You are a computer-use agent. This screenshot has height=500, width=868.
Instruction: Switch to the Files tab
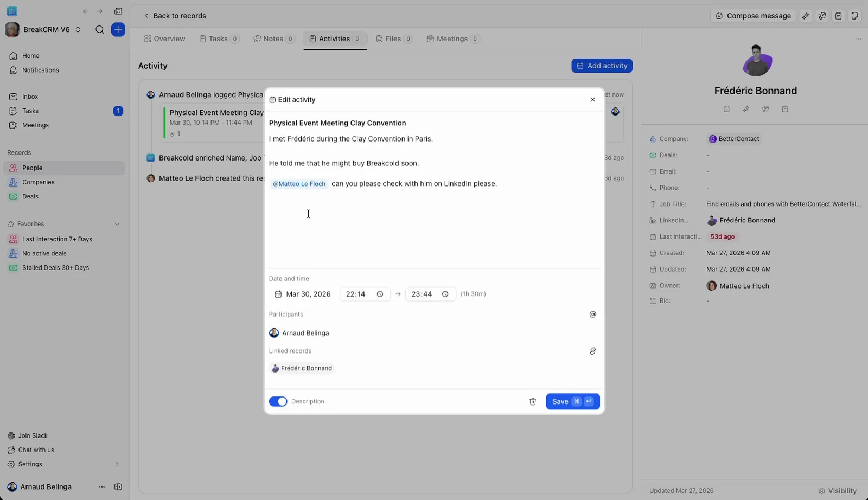pyautogui.click(x=394, y=39)
